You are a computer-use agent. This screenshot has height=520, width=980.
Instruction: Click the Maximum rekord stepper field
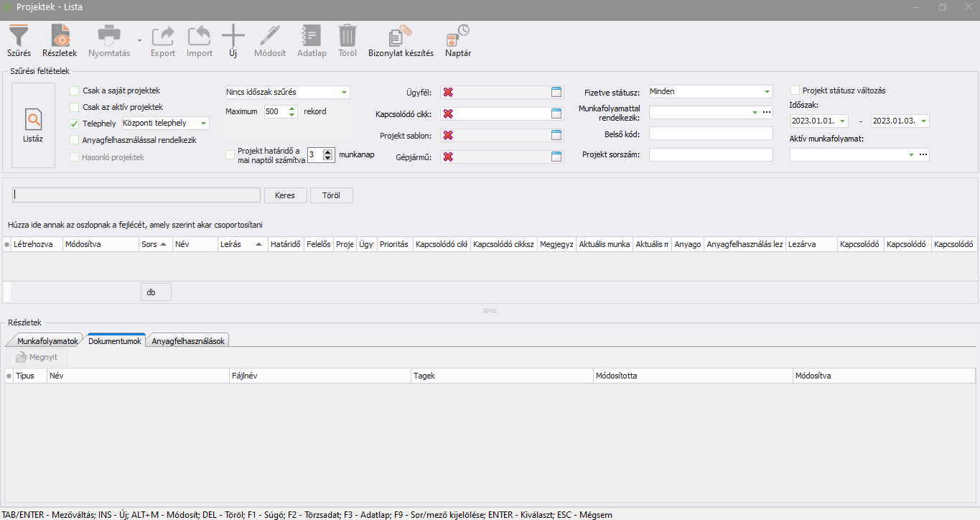click(280, 111)
